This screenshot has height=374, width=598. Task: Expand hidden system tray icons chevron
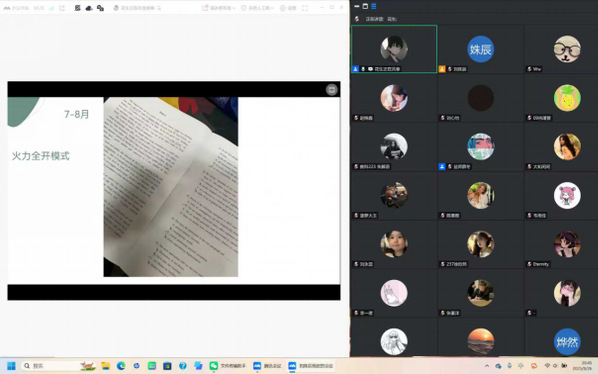point(487,366)
